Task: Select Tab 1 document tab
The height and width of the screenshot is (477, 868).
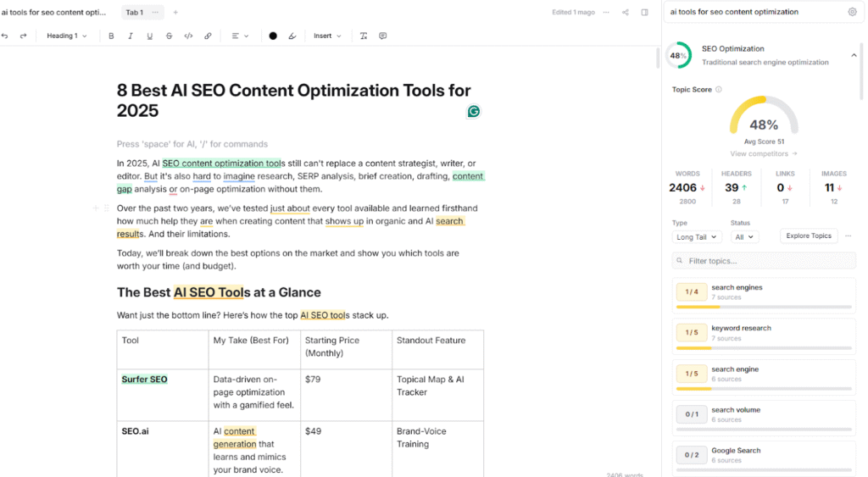Action: click(x=134, y=13)
